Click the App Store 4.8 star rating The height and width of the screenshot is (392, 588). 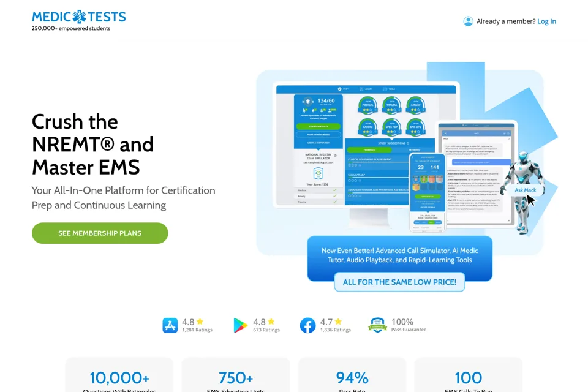[x=192, y=322]
